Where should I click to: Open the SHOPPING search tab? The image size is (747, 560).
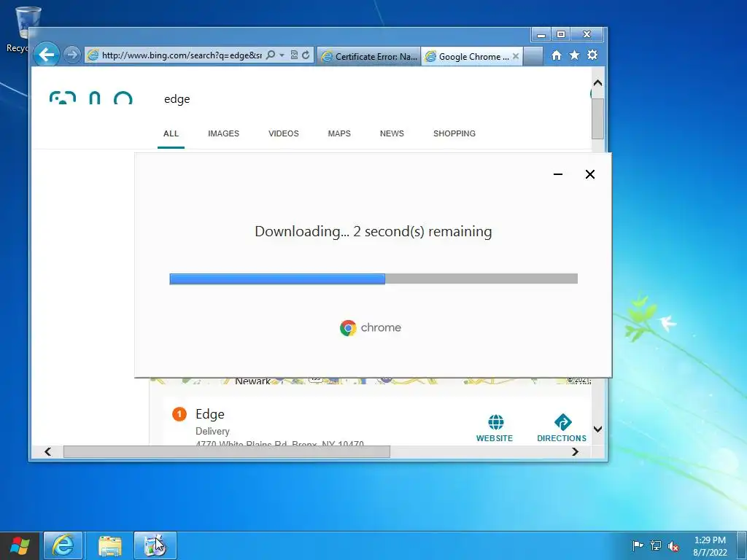454,134
